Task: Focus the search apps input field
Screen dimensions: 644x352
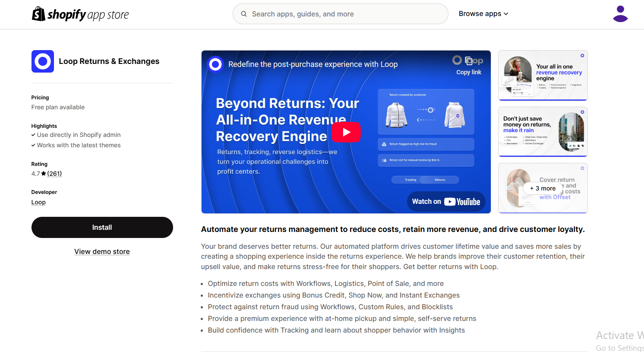Action: (x=341, y=14)
